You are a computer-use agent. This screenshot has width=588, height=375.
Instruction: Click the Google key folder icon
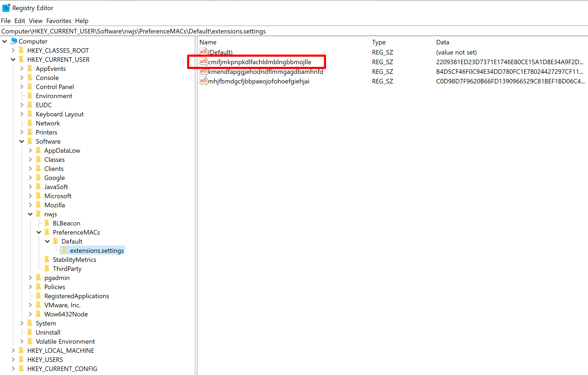pyautogui.click(x=38, y=178)
